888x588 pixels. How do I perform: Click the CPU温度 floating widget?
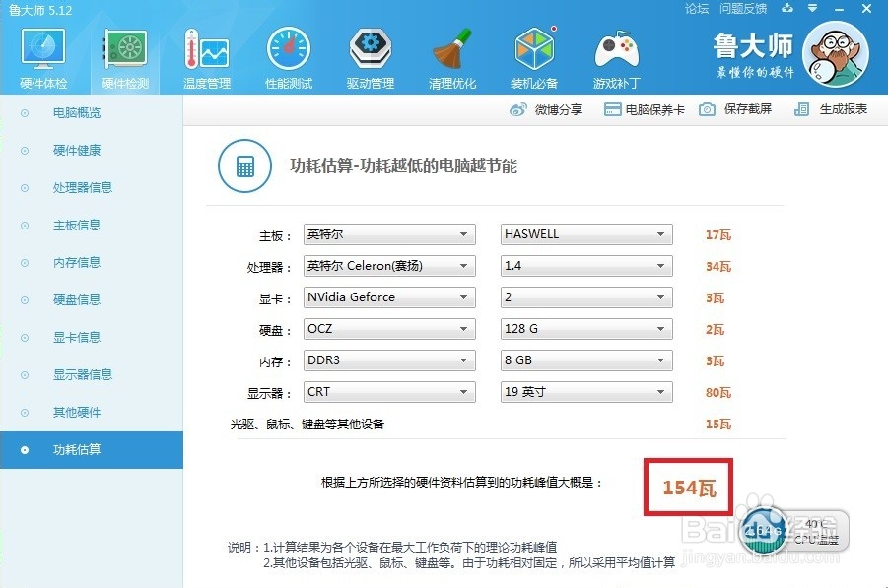[794, 531]
